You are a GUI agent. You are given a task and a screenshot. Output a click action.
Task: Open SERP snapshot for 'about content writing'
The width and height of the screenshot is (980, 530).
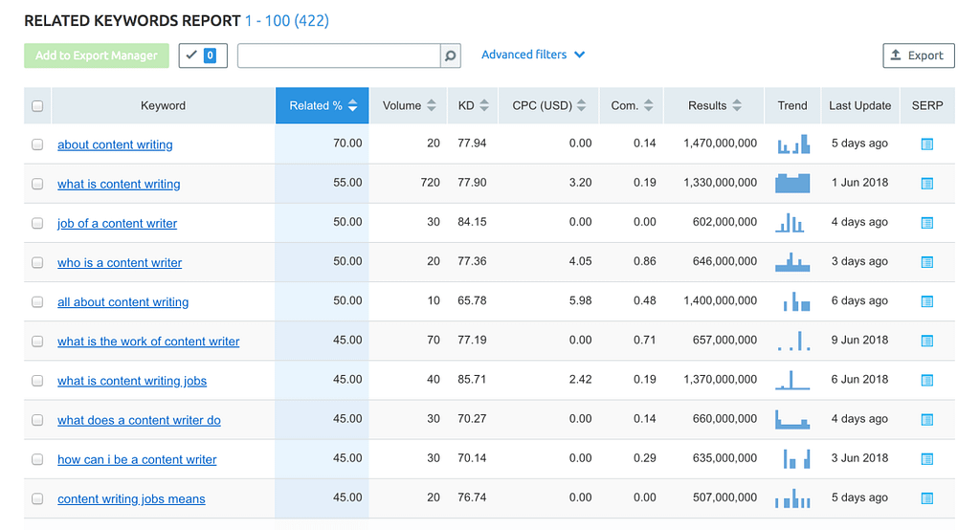(926, 144)
